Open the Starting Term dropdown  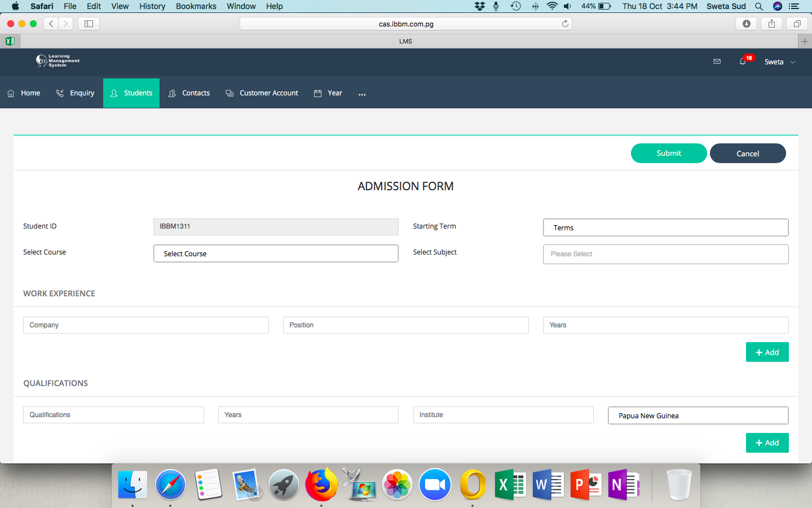click(x=665, y=227)
